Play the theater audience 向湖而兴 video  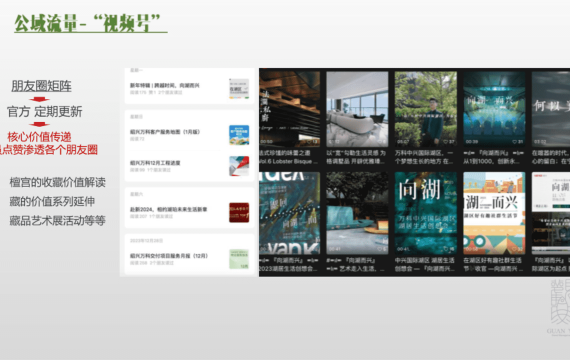click(x=494, y=109)
